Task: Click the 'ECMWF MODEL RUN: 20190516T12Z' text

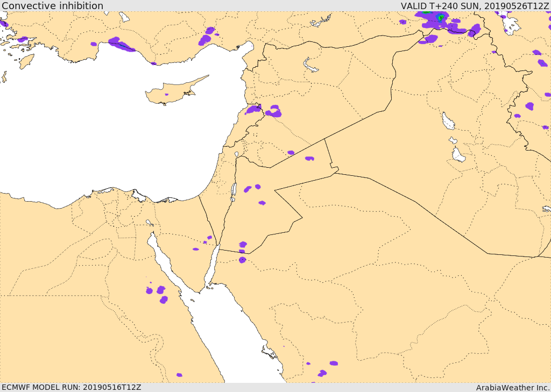Action: pyautogui.click(x=72, y=387)
